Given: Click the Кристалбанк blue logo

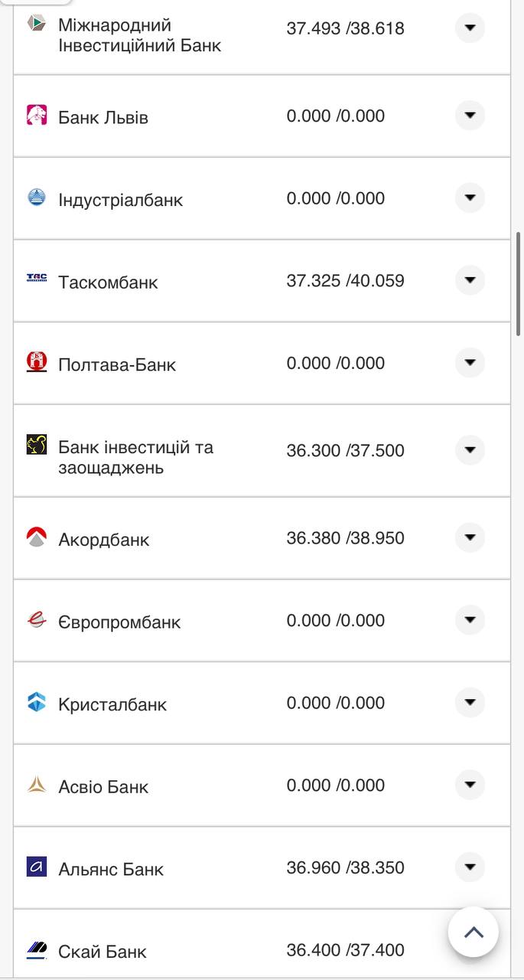Looking at the screenshot, I should tap(37, 702).
